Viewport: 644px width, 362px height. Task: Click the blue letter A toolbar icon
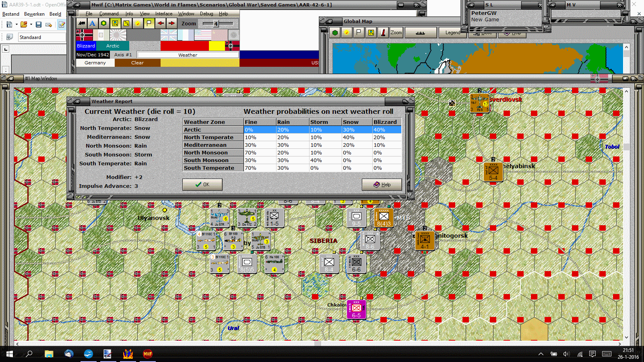93,23
